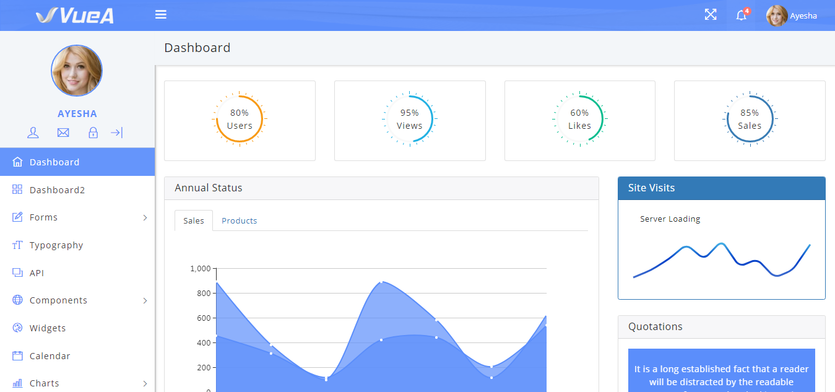Select the Sales tab
Image resolution: width=835 pixels, height=392 pixels.
pyautogui.click(x=193, y=220)
